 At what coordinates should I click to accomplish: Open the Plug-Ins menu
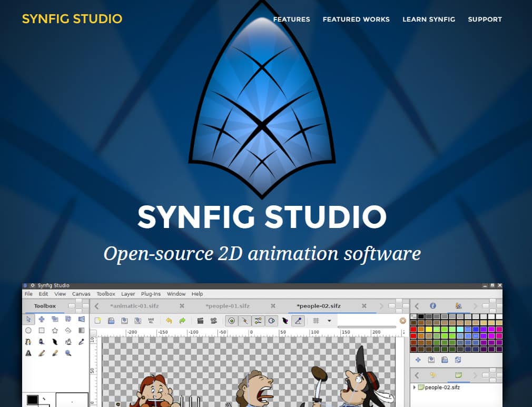[151, 294]
